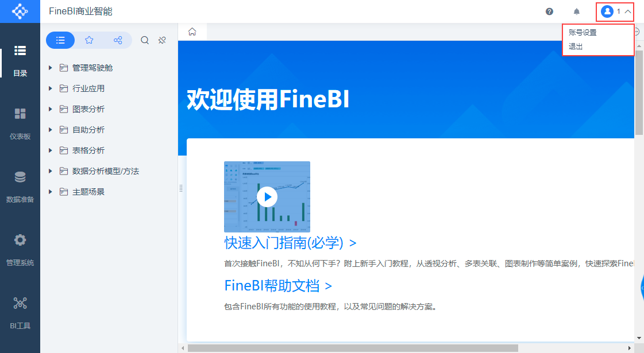Switch to the favorites star tab
The width and height of the screenshot is (644, 353).
pos(89,40)
